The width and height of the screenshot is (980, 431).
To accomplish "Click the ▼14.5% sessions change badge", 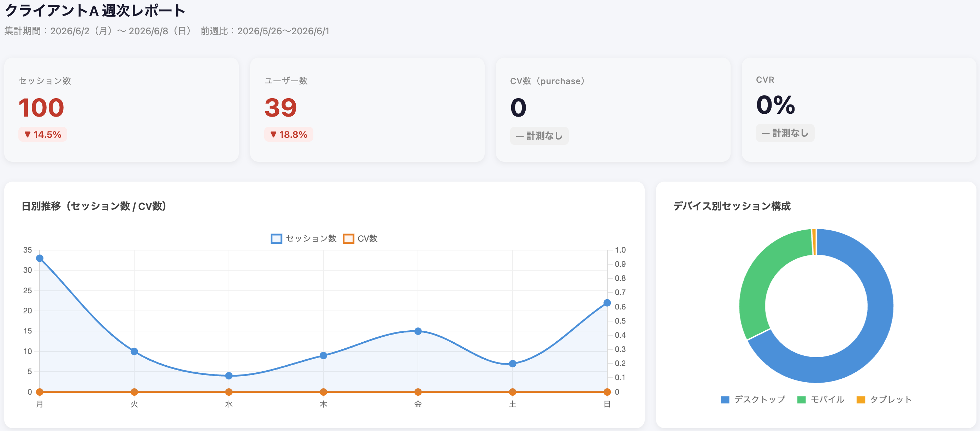I will (43, 134).
